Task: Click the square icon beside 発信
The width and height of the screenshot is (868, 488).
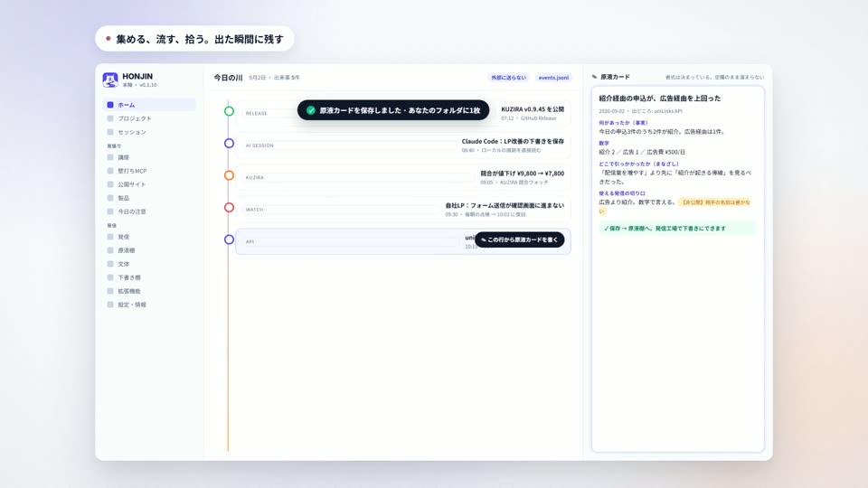Action: coord(110,237)
